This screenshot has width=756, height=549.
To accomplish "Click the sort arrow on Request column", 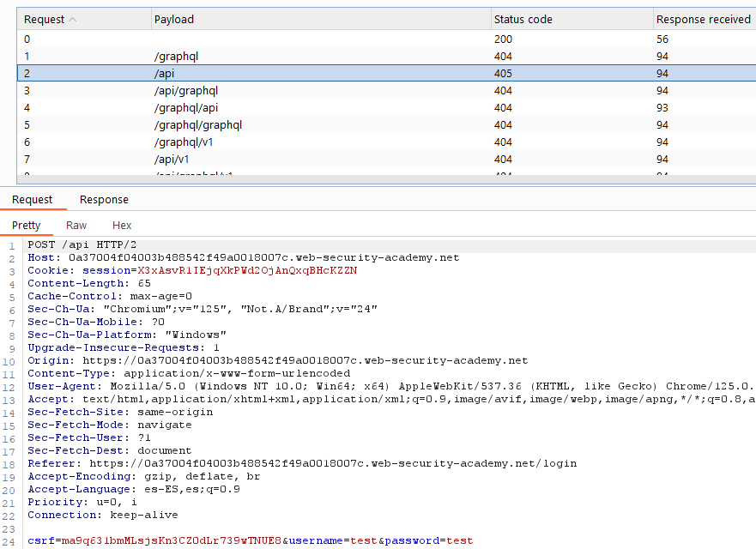I will click(x=73, y=20).
